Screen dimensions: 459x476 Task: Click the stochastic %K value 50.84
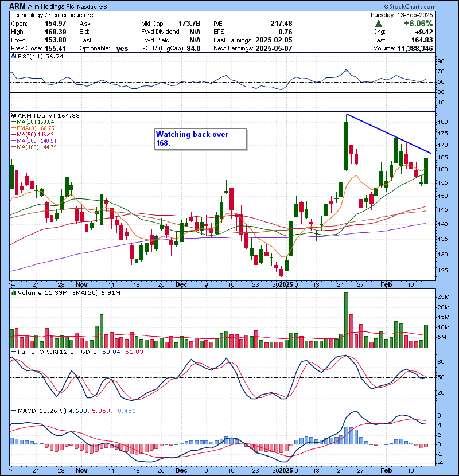point(111,352)
